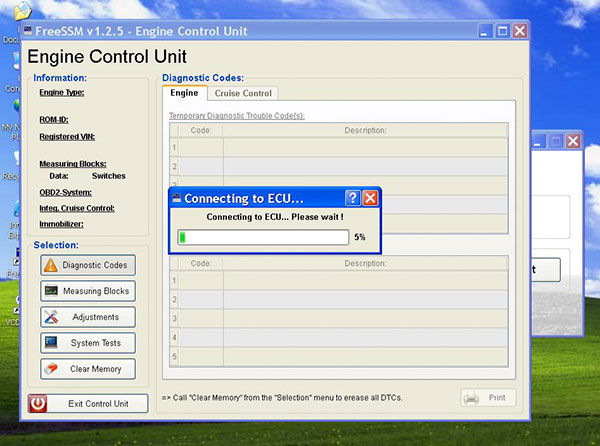Click the monitor icon on Measuring Blocks
This screenshot has height=446, width=600.
pos(51,291)
